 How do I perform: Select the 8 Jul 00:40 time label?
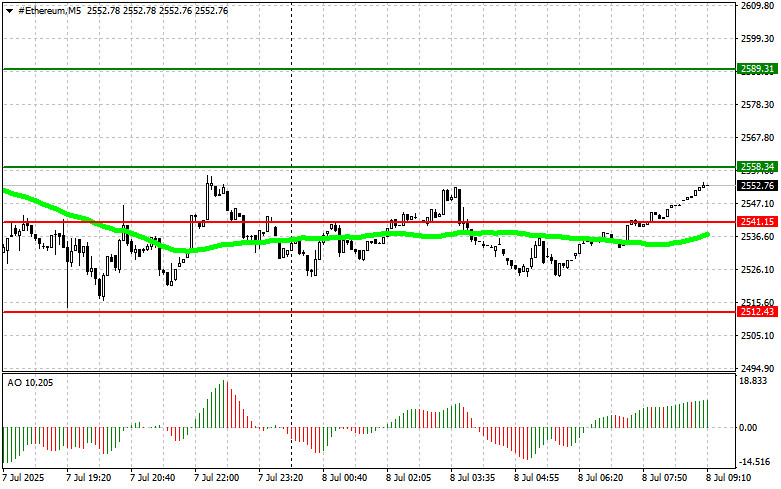pyautogui.click(x=344, y=478)
